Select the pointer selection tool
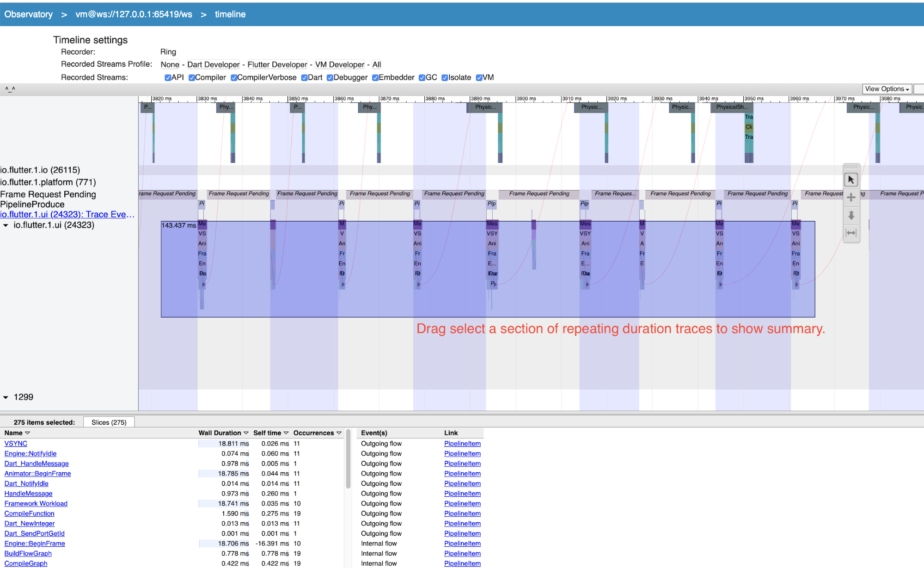This screenshot has height=581, width=924. tap(851, 179)
